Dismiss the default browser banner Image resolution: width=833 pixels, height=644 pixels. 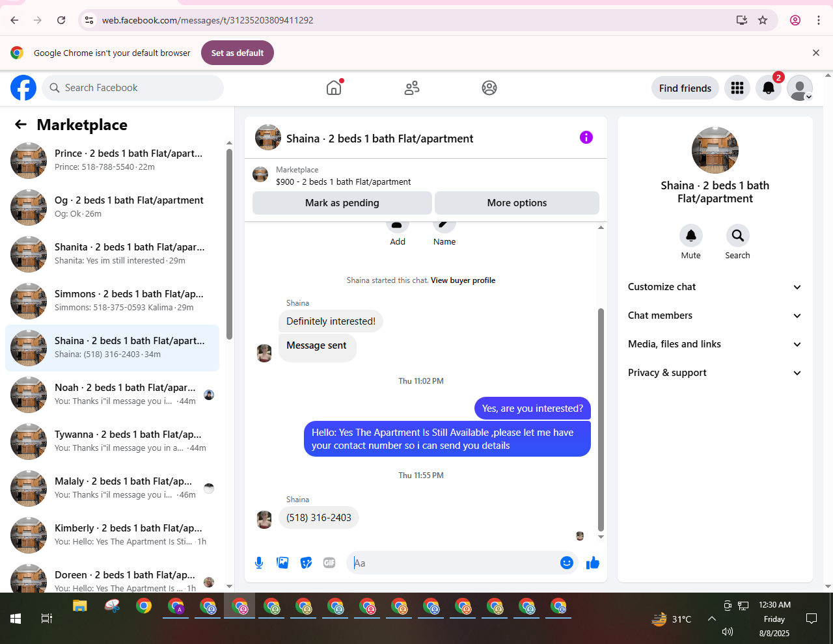point(816,53)
